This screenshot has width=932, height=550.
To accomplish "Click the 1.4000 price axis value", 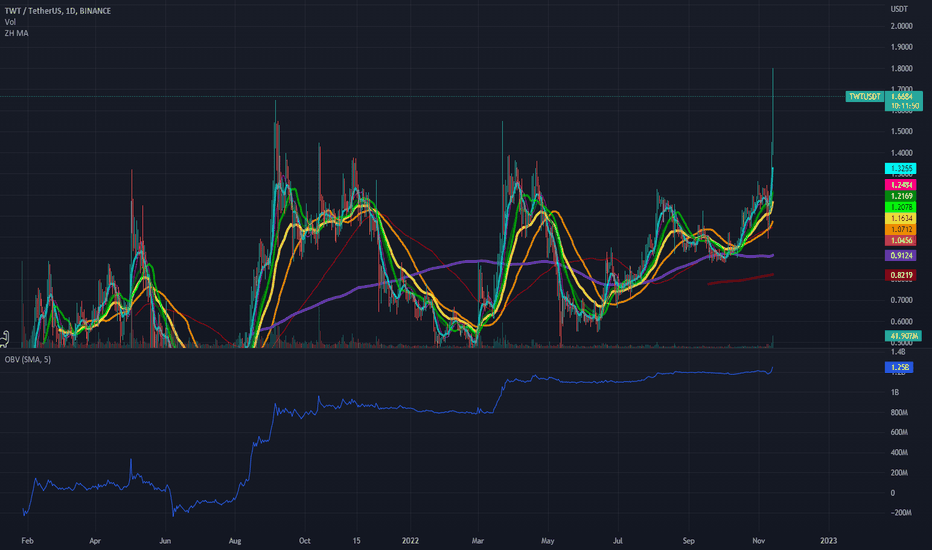I will coord(902,153).
